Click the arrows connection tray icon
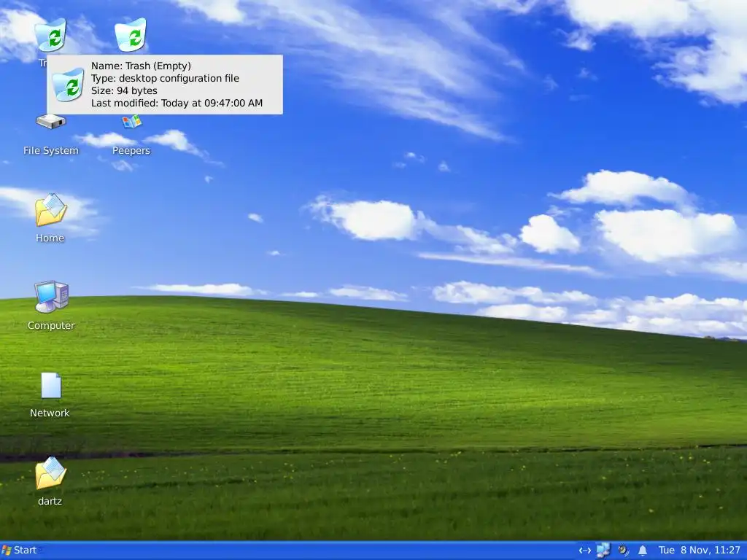 point(585,551)
